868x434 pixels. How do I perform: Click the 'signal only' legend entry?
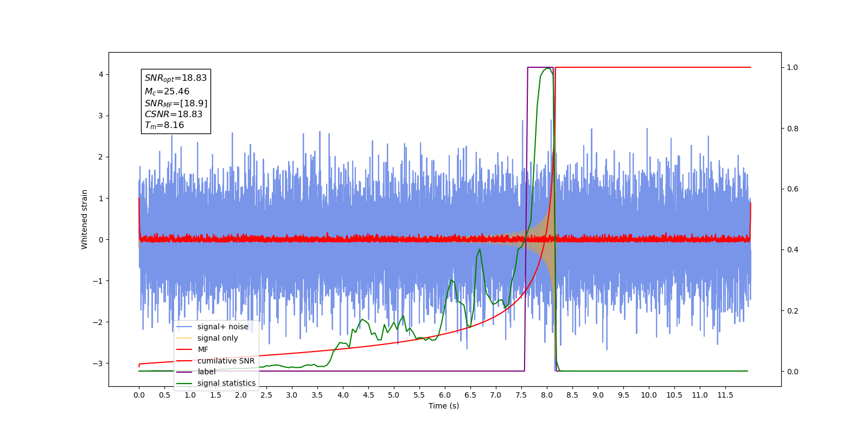point(207,338)
